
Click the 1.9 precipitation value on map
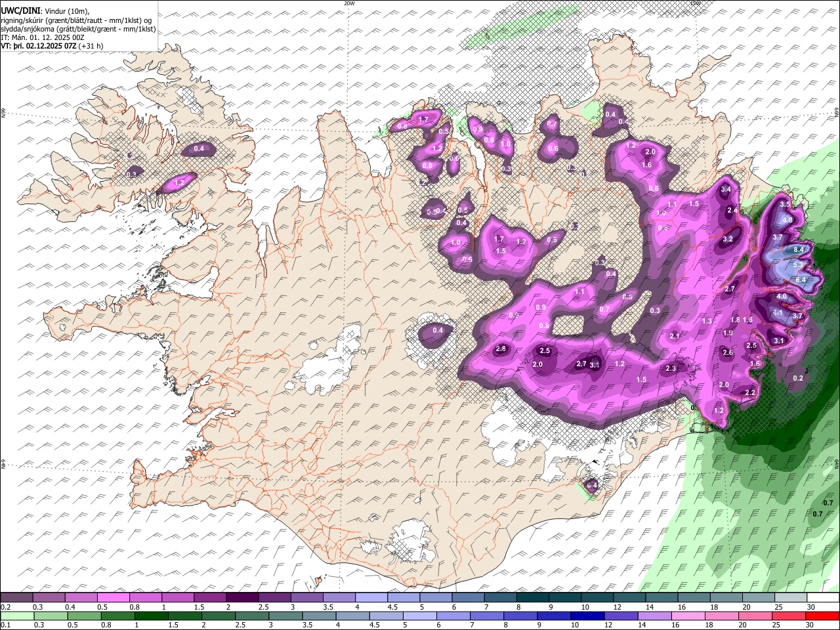728,333
